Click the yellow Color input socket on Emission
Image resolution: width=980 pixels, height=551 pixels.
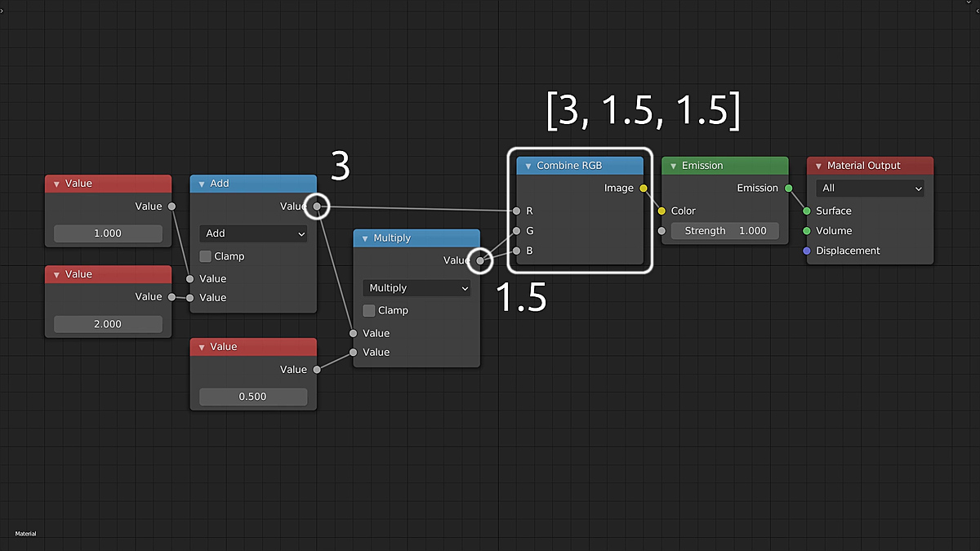(661, 211)
